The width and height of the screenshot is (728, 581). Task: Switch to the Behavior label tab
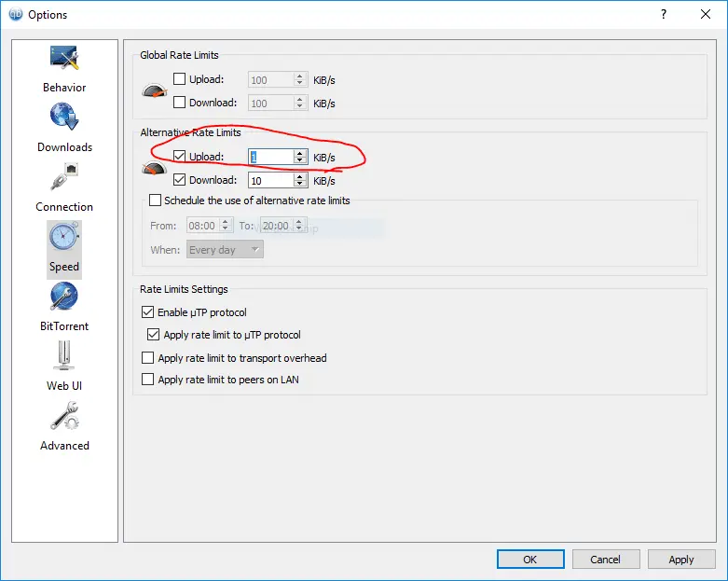tap(64, 88)
